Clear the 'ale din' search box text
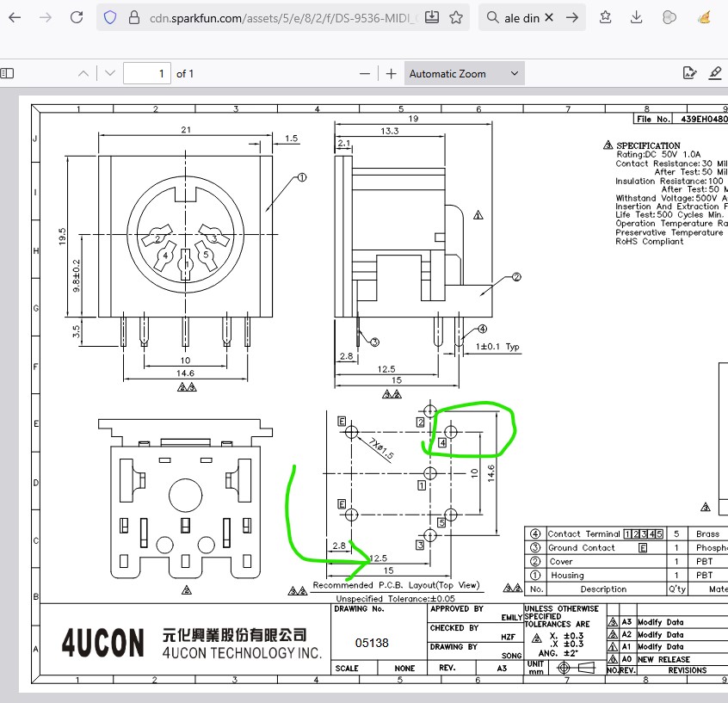This screenshot has height=703, width=728. (x=549, y=17)
